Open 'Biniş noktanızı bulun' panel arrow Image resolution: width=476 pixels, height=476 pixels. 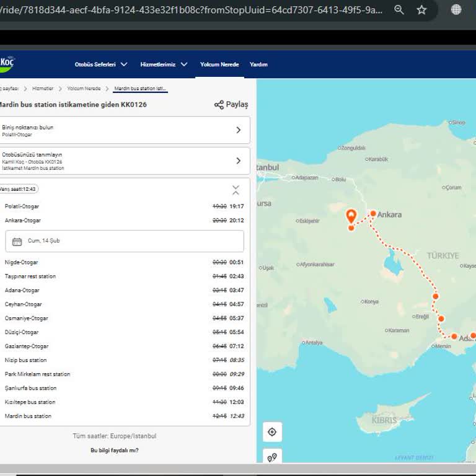click(x=239, y=130)
